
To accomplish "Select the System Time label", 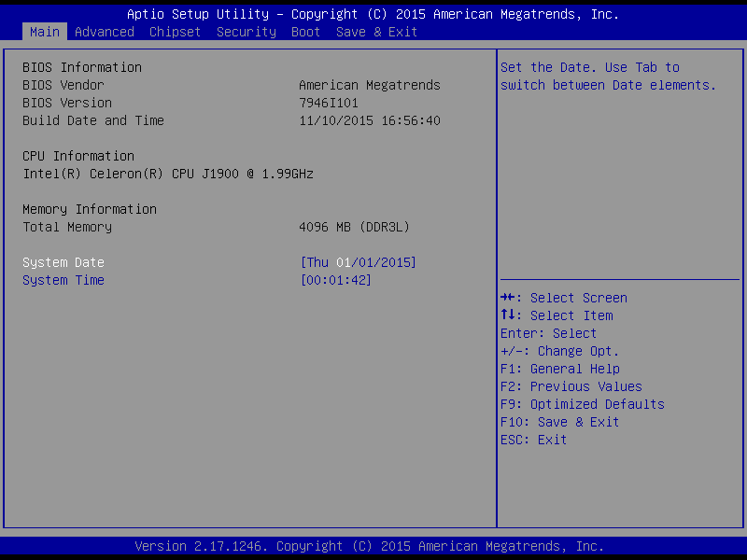I will pos(63,280).
